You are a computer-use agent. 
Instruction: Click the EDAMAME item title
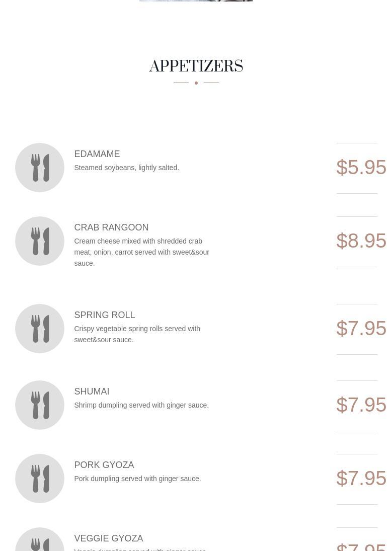coord(97,154)
